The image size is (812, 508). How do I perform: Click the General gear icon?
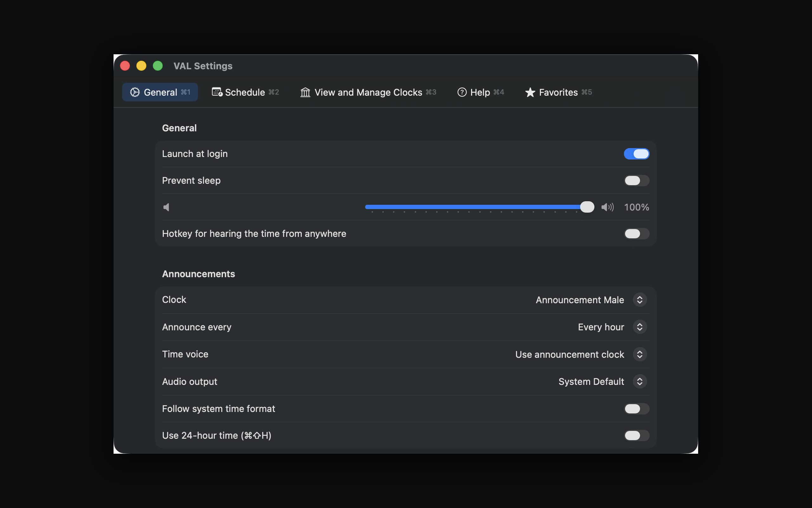click(135, 92)
